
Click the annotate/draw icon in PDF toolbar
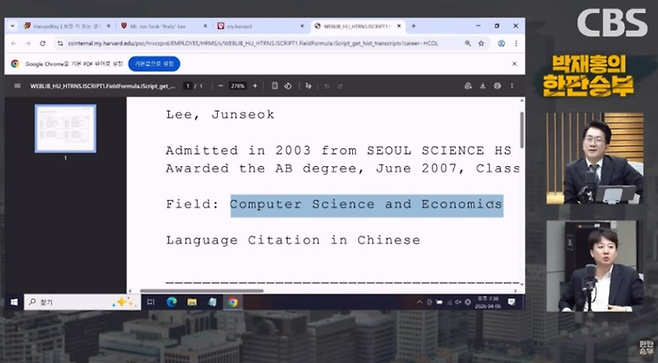(308, 86)
